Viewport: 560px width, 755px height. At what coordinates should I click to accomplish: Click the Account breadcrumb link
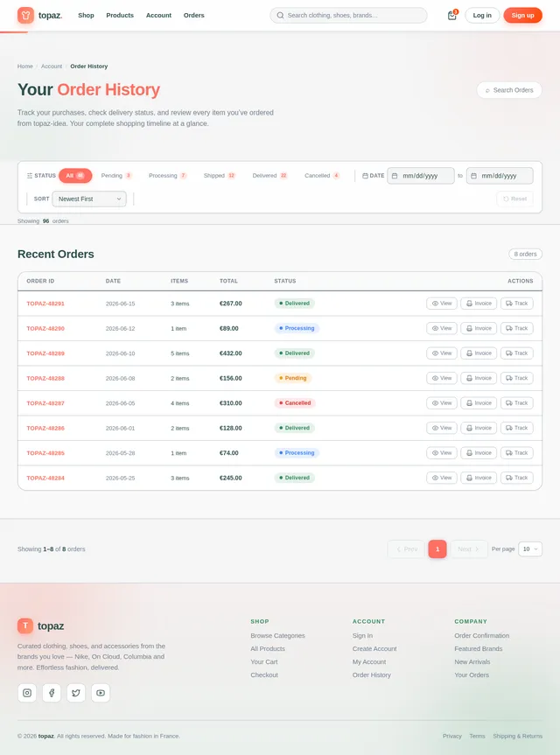pyautogui.click(x=52, y=66)
